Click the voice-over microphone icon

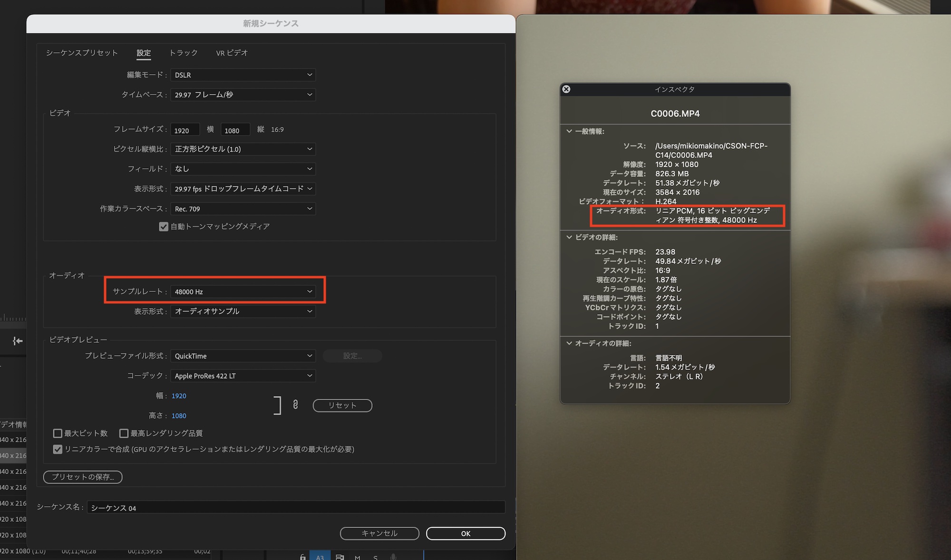coord(393,557)
